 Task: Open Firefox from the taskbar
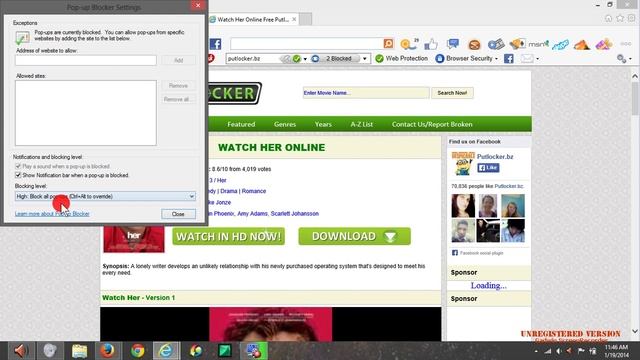point(108,351)
